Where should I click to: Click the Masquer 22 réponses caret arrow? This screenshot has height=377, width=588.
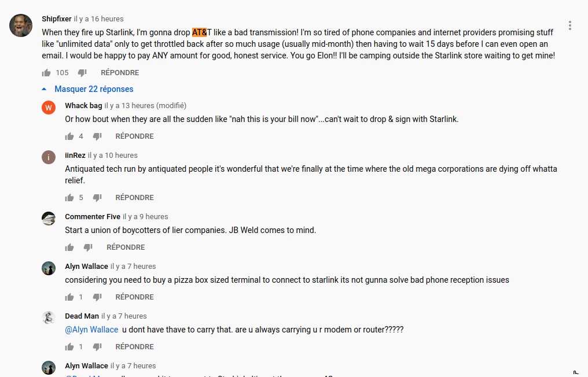(44, 89)
